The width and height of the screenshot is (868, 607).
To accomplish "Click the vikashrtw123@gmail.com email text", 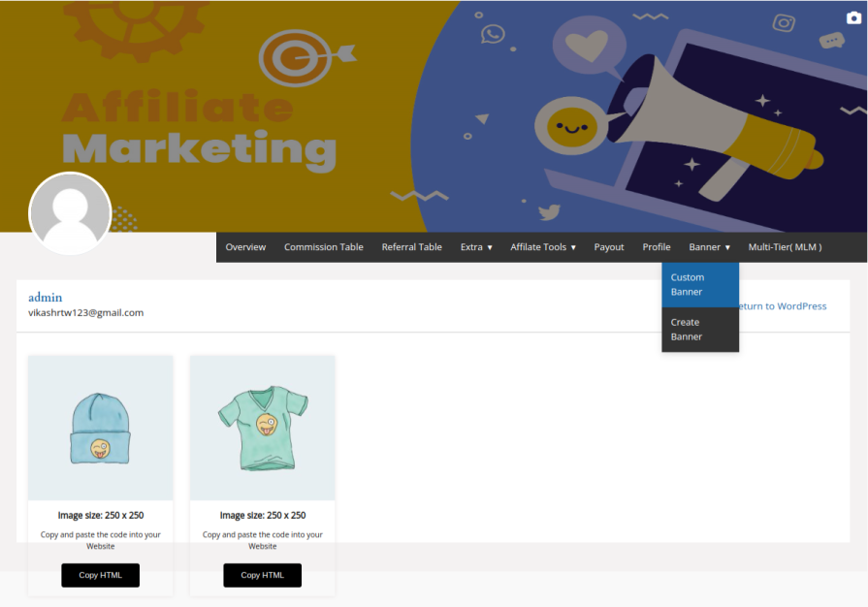I will tap(86, 312).
